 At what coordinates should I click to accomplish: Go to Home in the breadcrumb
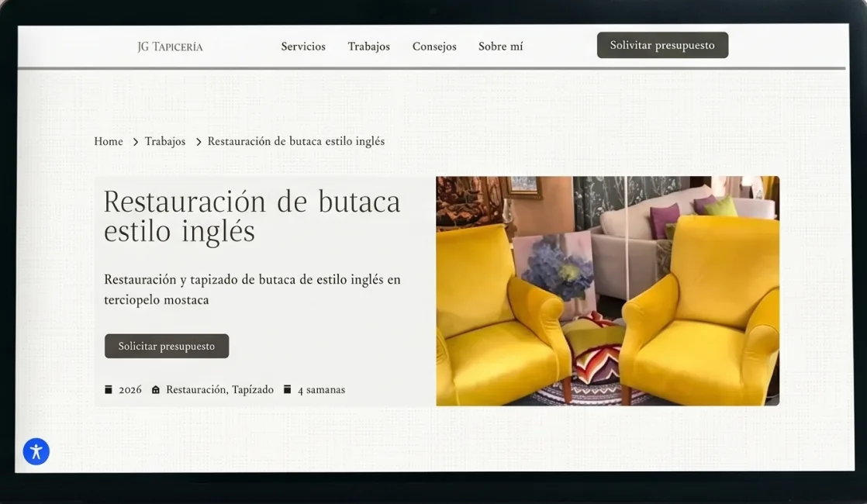click(109, 141)
